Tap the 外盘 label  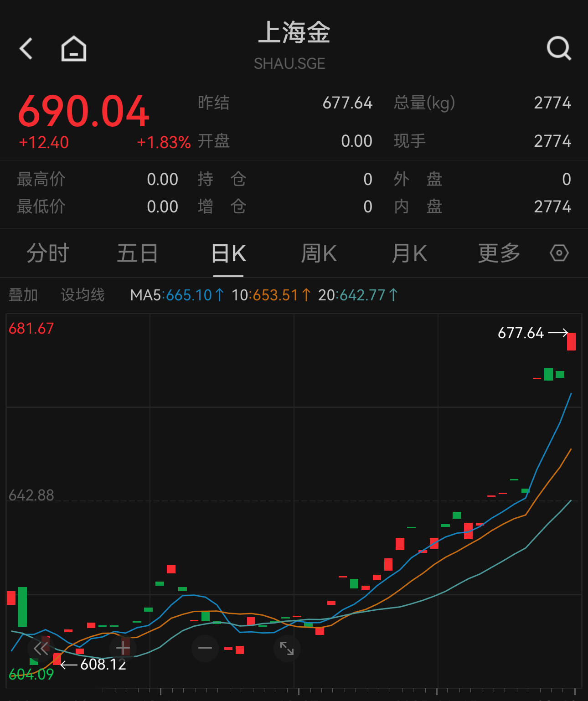(x=418, y=180)
